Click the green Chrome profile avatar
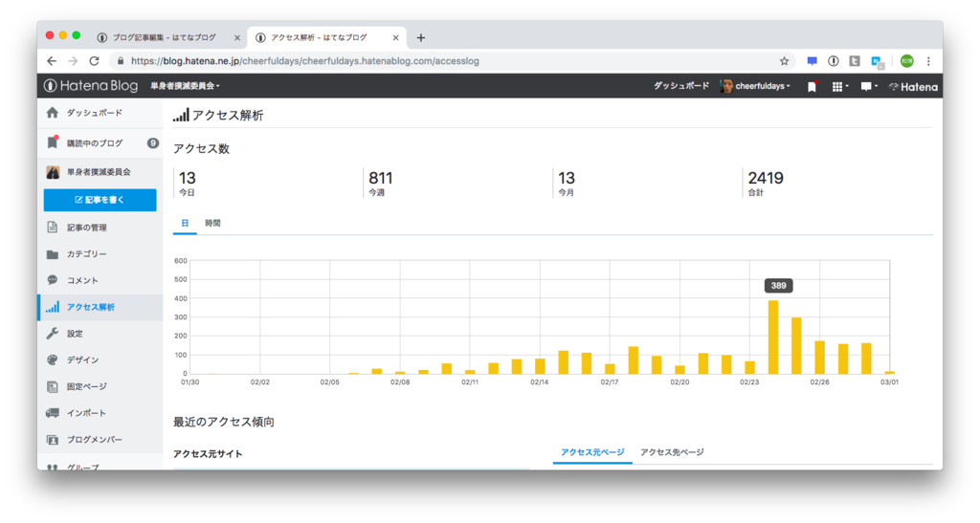Viewport: 980px width, 523px height. coord(907,61)
